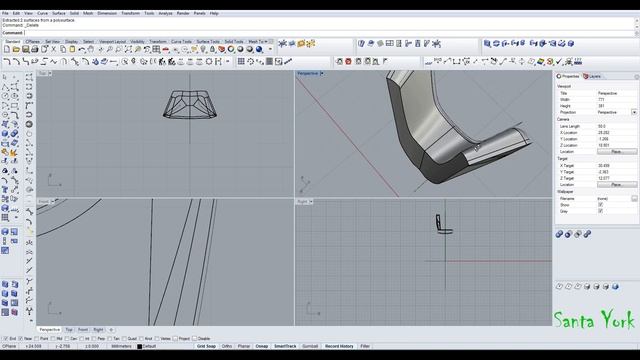Toggle the Near osnap checkbox
Viewport: 640px width, 360px height.
(x=20, y=339)
